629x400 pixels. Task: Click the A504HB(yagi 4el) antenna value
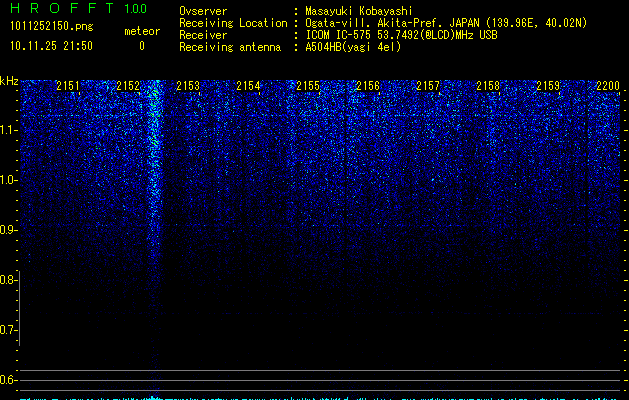pyautogui.click(x=353, y=47)
